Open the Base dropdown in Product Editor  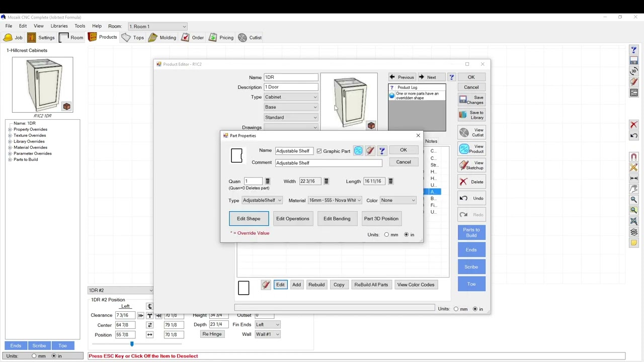(291, 107)
